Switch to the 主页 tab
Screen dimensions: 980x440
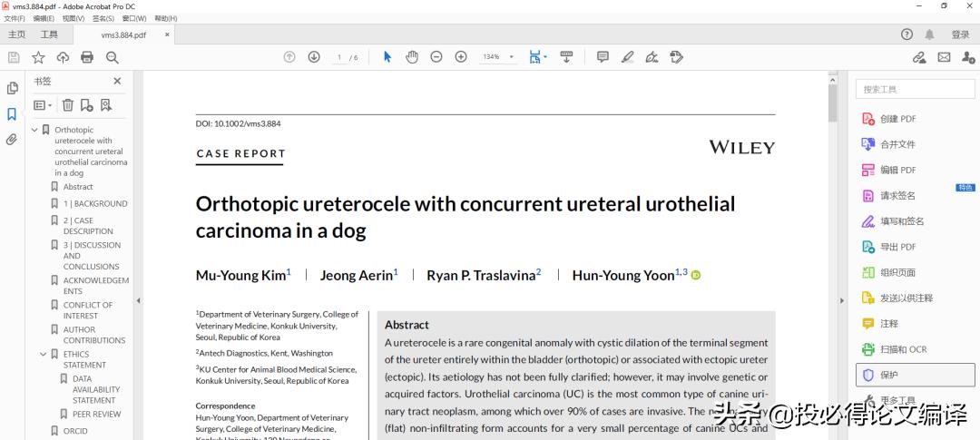17,34
